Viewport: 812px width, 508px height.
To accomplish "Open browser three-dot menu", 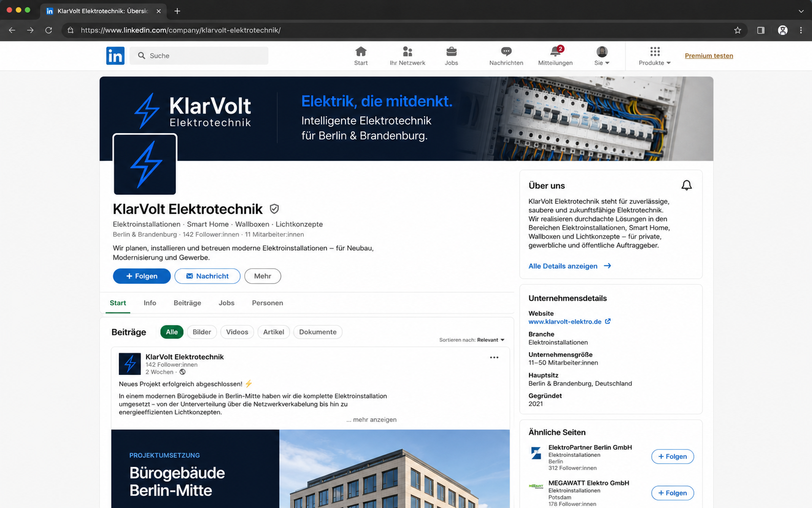I will point(801,30).
